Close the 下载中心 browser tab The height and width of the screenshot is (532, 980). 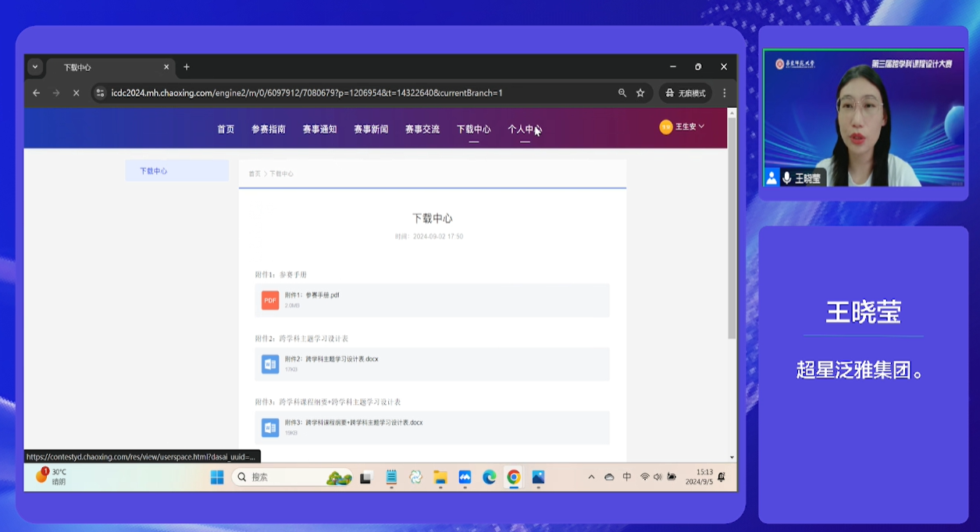pos(166,67)
